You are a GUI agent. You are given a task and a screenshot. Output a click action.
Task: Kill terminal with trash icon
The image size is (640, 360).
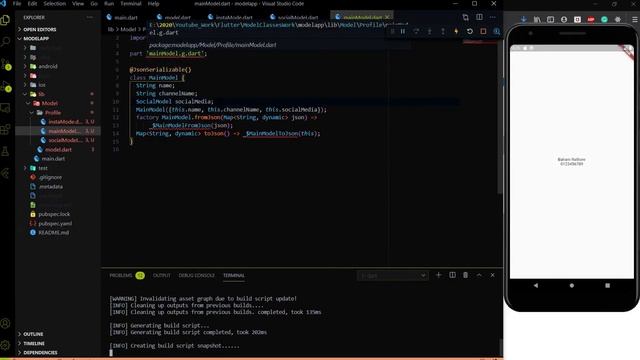[465, 275]
